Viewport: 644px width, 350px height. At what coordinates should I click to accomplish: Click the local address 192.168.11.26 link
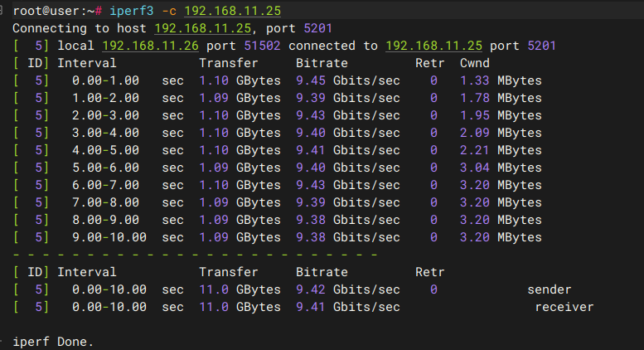(x=150, y=46)
